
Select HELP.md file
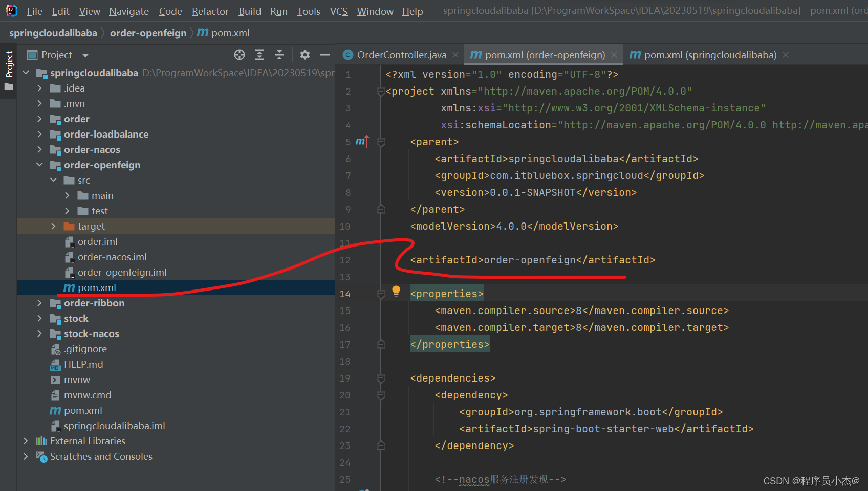(83, 364)
